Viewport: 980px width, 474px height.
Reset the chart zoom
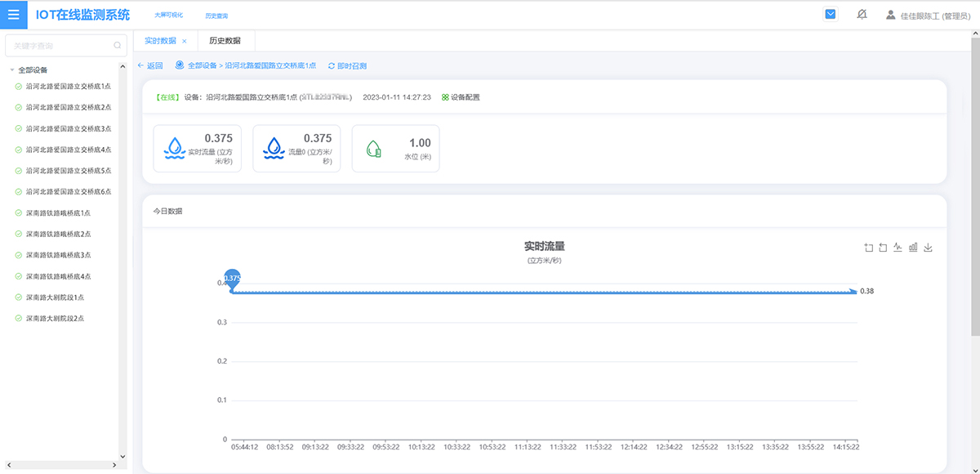[883, 248]
